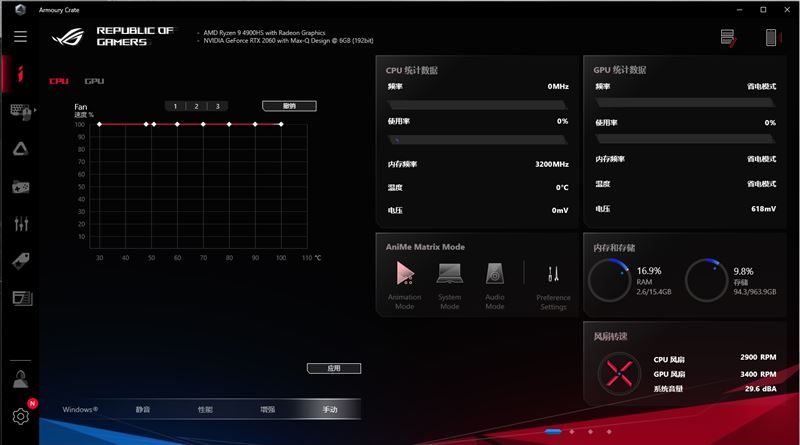Click the CPU 使用率 usage bar
The width and height of the screenshot is (800, 445).
pos(478,139)
